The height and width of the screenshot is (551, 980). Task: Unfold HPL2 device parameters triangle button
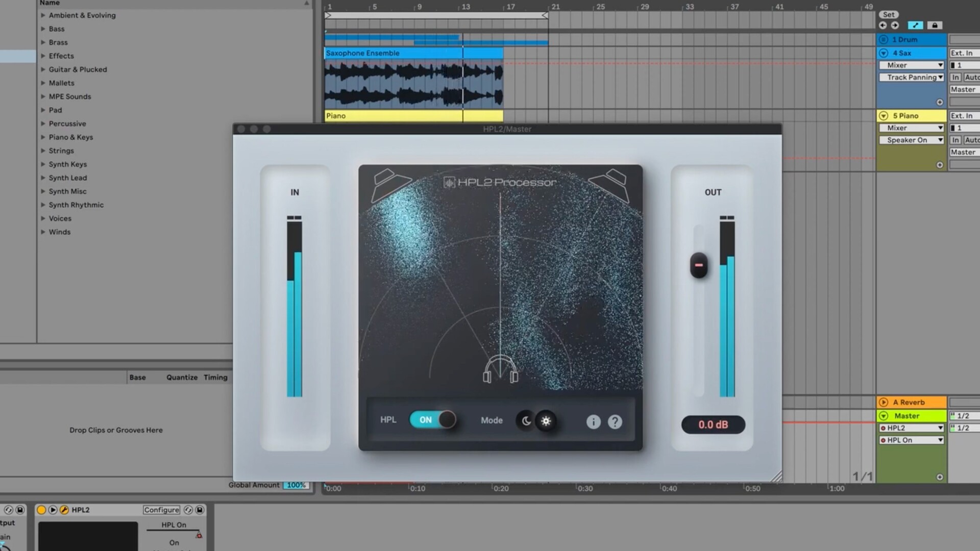point(53,510)
